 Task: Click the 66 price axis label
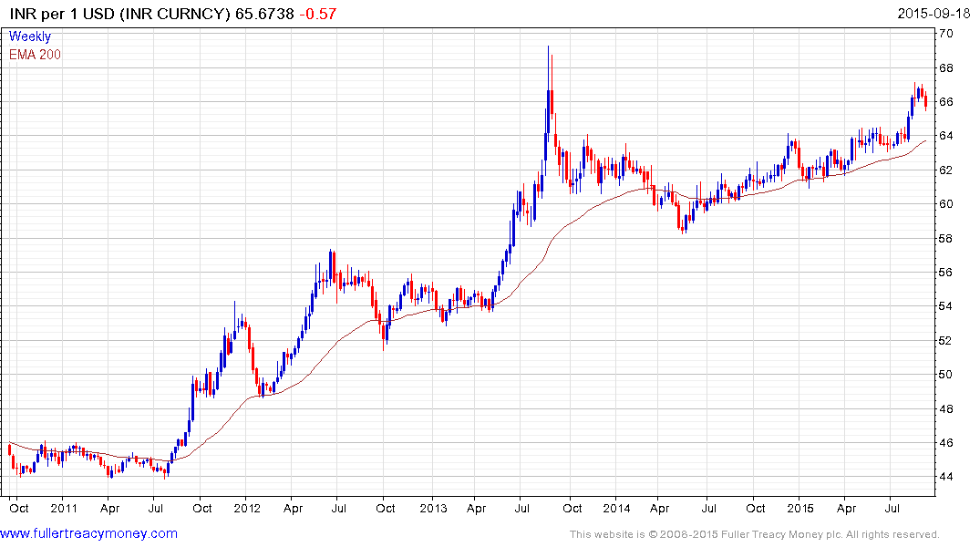[946, 101]
